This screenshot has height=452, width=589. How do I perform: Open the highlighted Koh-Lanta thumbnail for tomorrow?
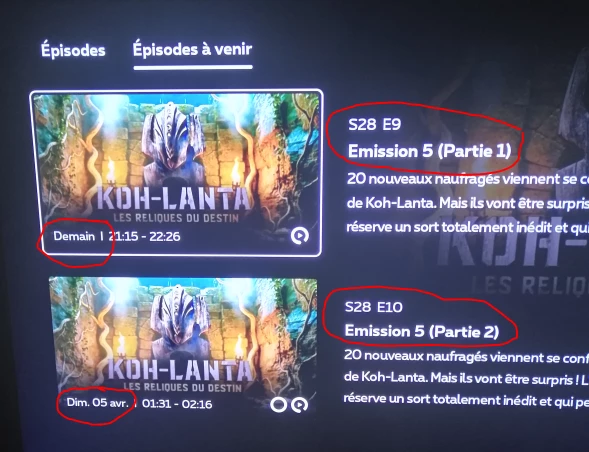click(176, 173)
